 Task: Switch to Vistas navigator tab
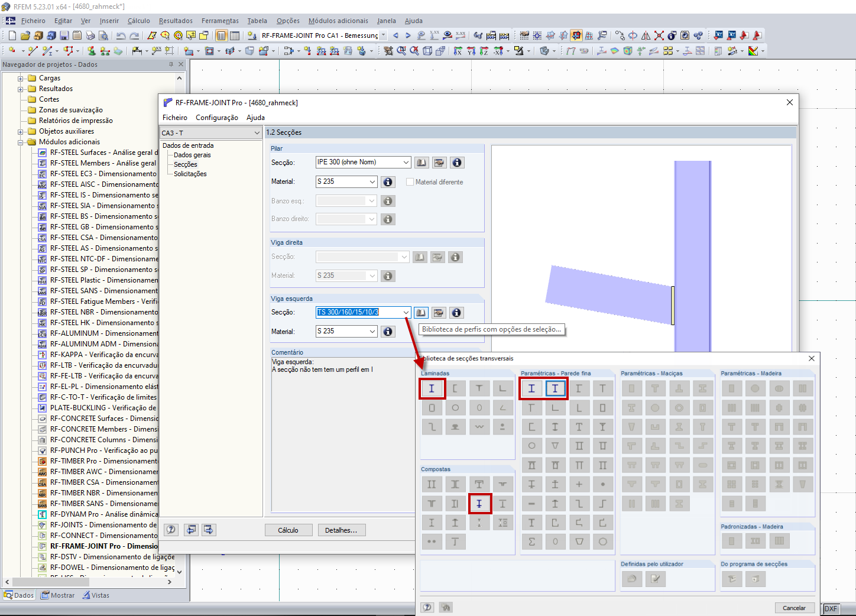point(96,595)
